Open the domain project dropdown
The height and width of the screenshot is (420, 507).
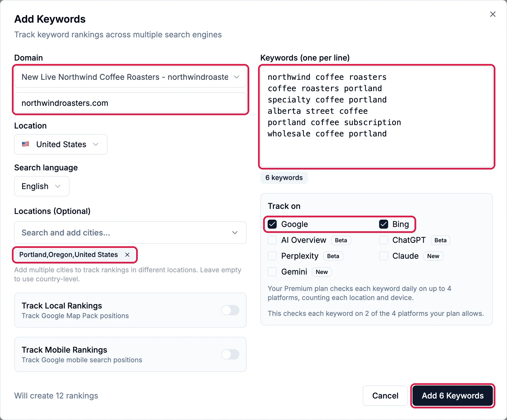[130, 77]
